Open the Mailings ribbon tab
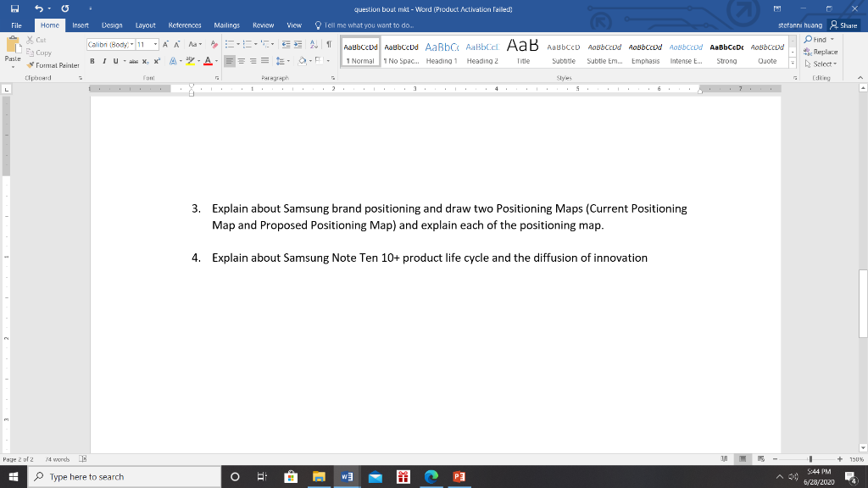The width and height of the screenshot is (868, 488). click(225, 25)
